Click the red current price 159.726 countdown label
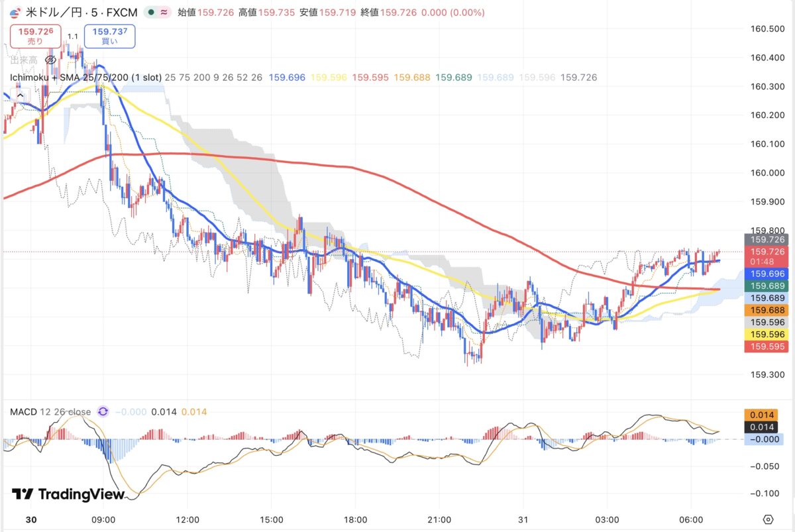 coord(767,256)
